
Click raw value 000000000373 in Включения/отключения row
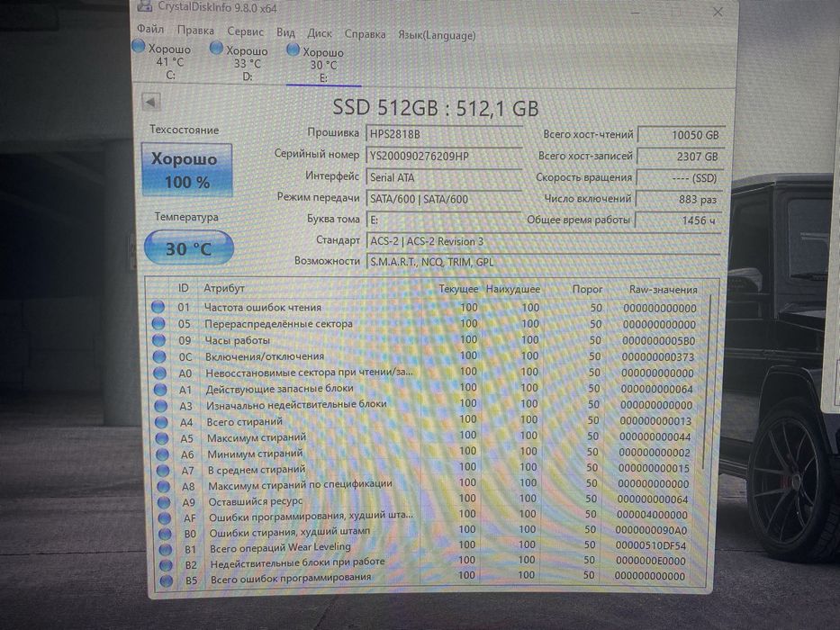click(658, 356)
